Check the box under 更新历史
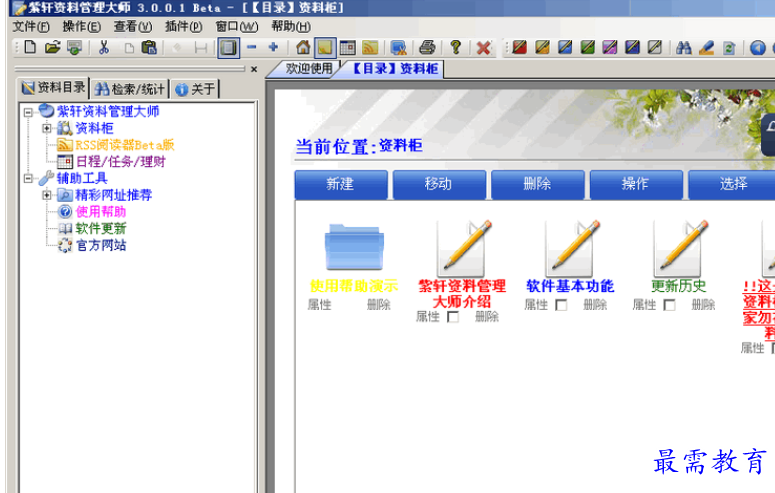 669,305
